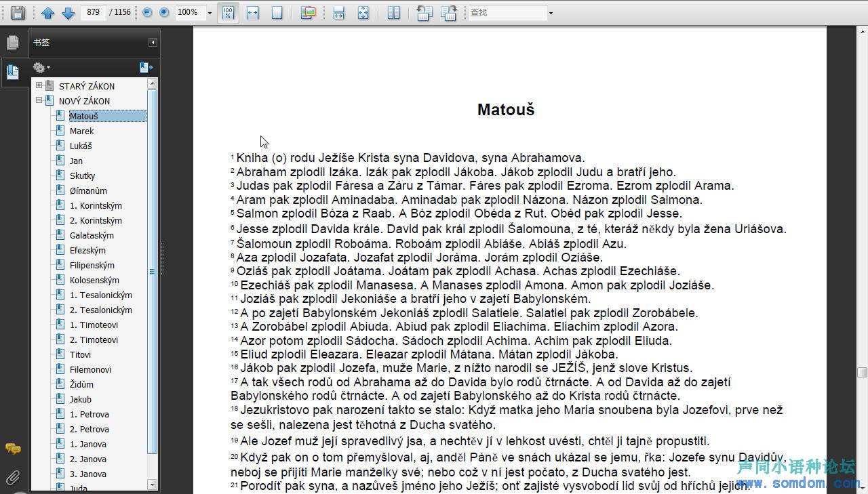Select the Filemonovi bookmark
The width and height of the screenshot is (868, 494).
pos(90,369)
